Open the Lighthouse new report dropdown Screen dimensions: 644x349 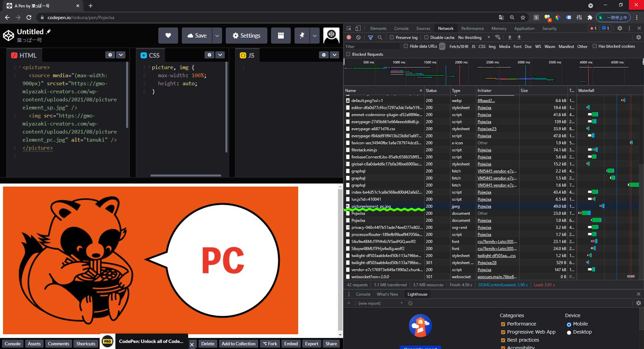point(380,303)
